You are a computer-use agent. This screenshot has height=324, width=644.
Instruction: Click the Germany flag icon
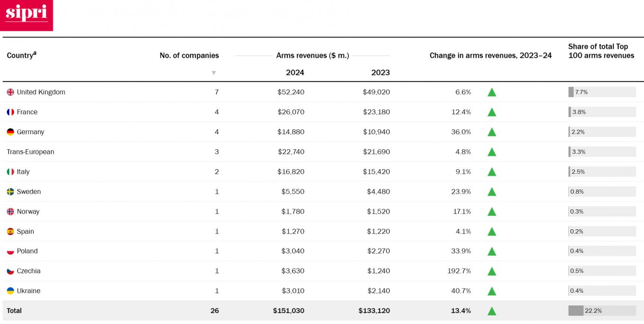10,132
